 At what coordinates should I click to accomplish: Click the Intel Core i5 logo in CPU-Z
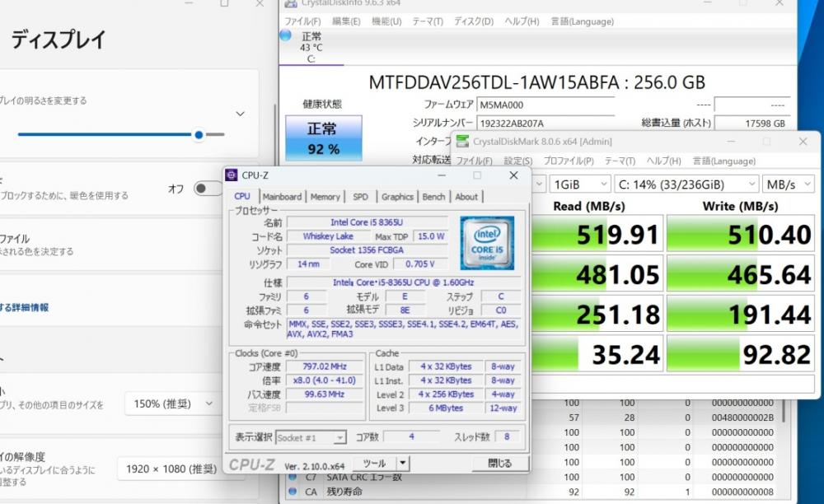[487, 243]
